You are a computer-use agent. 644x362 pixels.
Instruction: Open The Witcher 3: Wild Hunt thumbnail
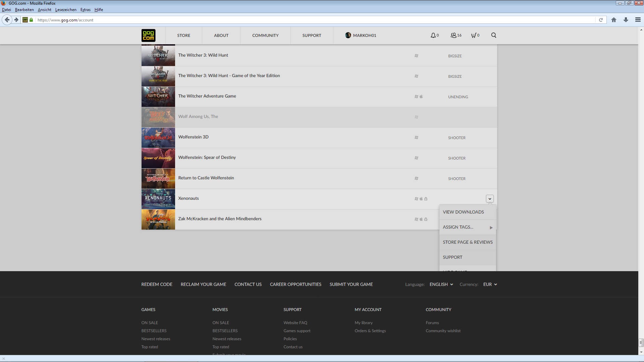(158, 56)
